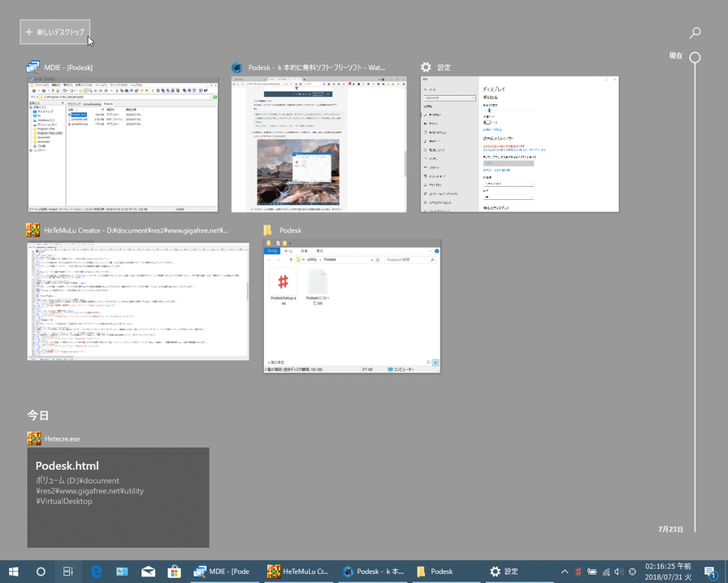
Task: Open the Podesk.html timeline activity card
Action: point(118,497)
